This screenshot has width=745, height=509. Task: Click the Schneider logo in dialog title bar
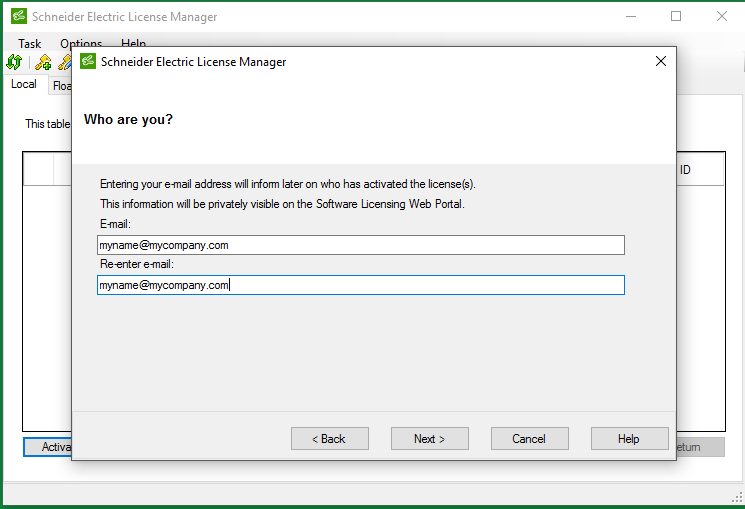[x=88, y=61]
